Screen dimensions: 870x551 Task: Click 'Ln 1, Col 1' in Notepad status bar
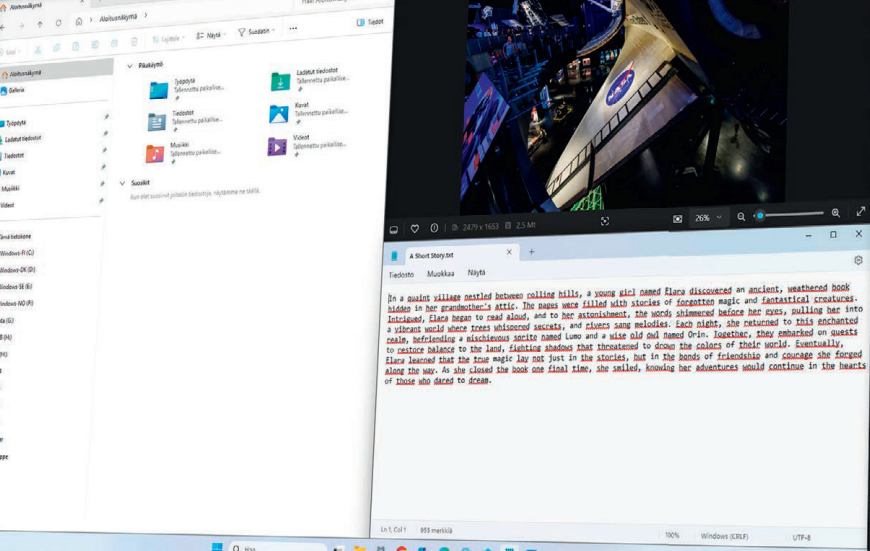(x=393, y=530)
